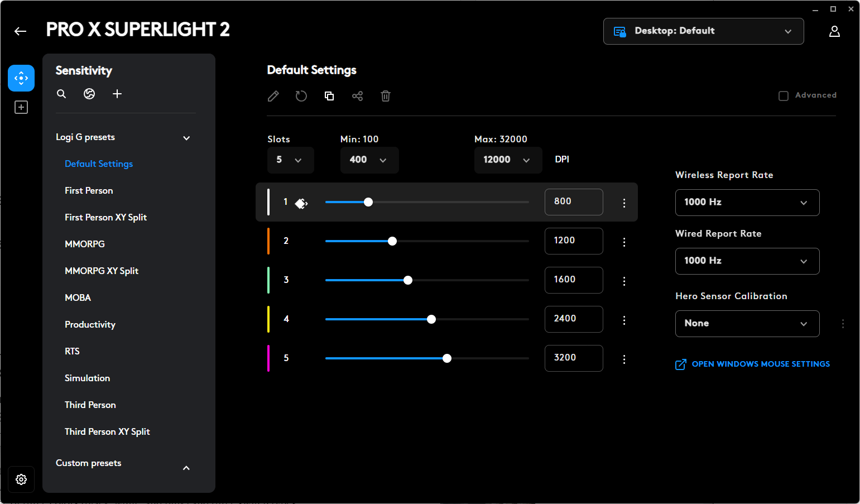Click the 2400 DPI value field
The image size is (860, 504).
tap(574, 319)
